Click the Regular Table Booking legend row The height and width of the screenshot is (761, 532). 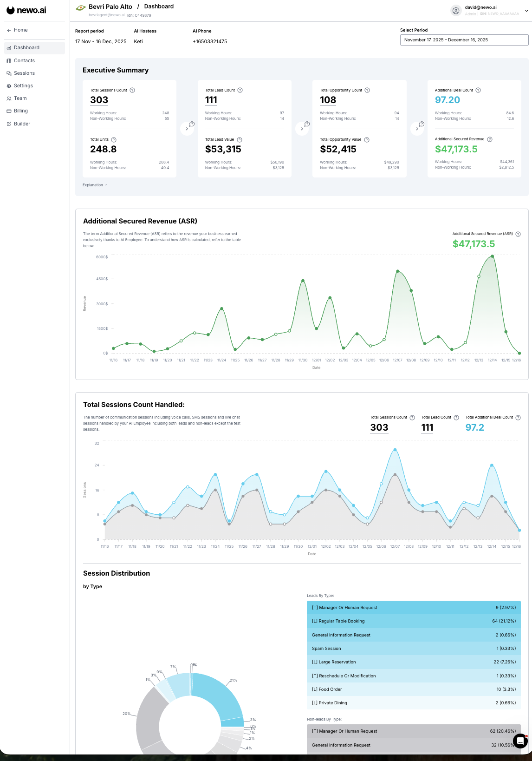413,621
